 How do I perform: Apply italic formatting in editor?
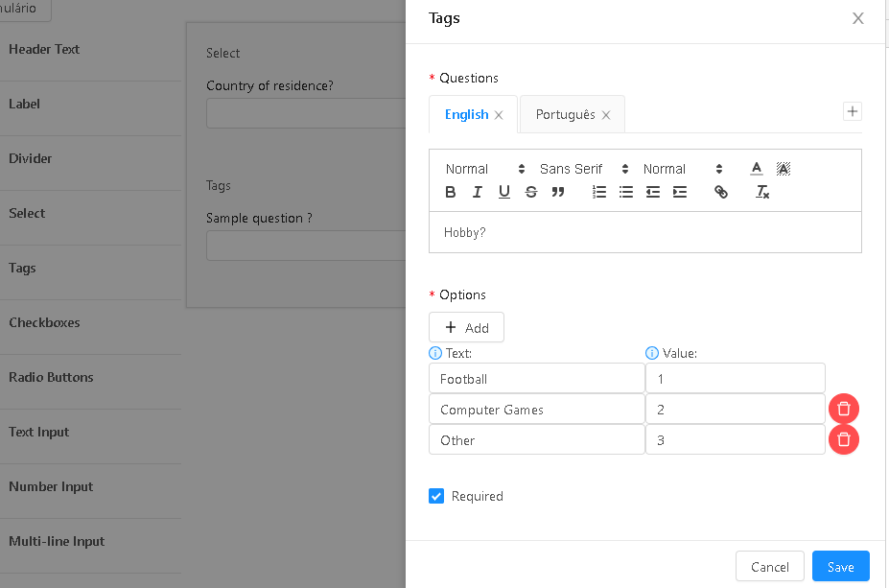click(478, 192)
